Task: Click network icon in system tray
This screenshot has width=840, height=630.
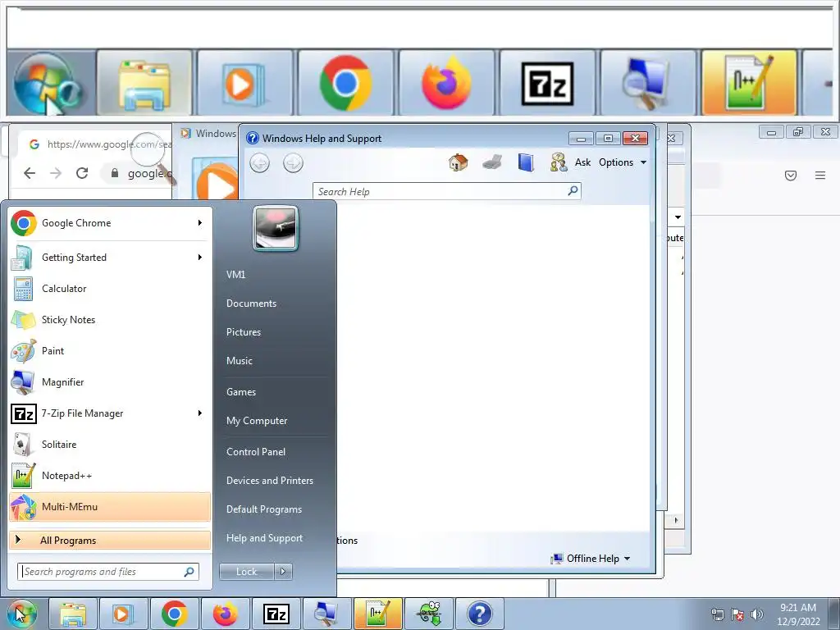Action: [x=717, y=614]
